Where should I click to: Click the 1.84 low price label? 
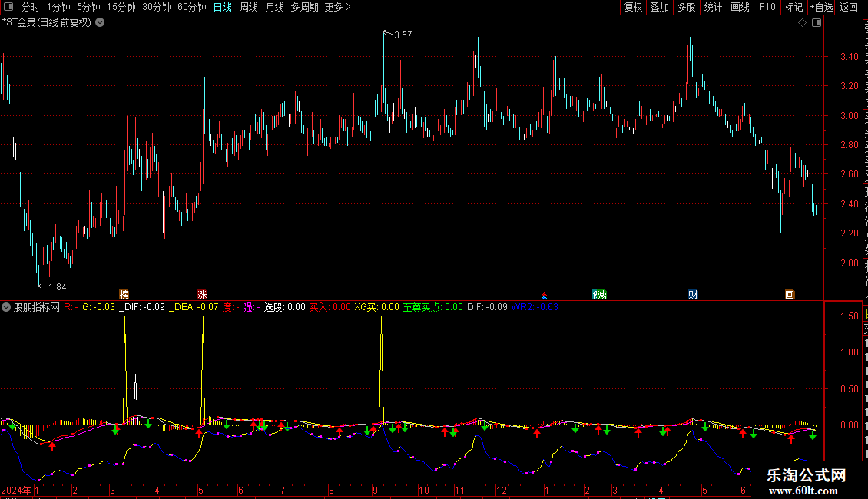click(x=58, y=286)
